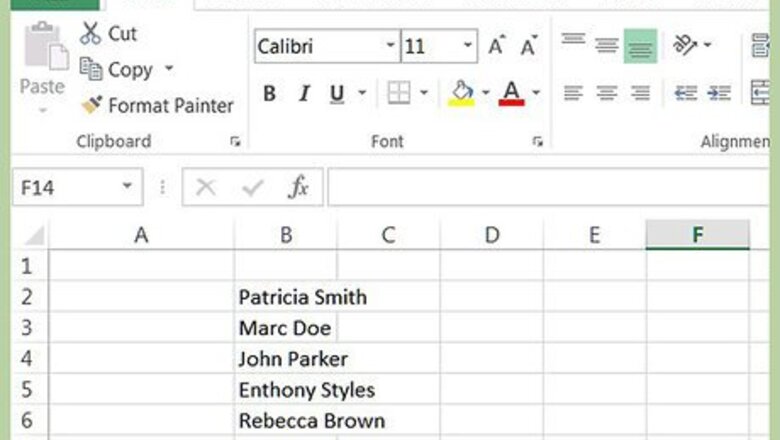Screen dimensions: 780x440
Task: Click the Cut scissors icon
Action: pos(92,33)
